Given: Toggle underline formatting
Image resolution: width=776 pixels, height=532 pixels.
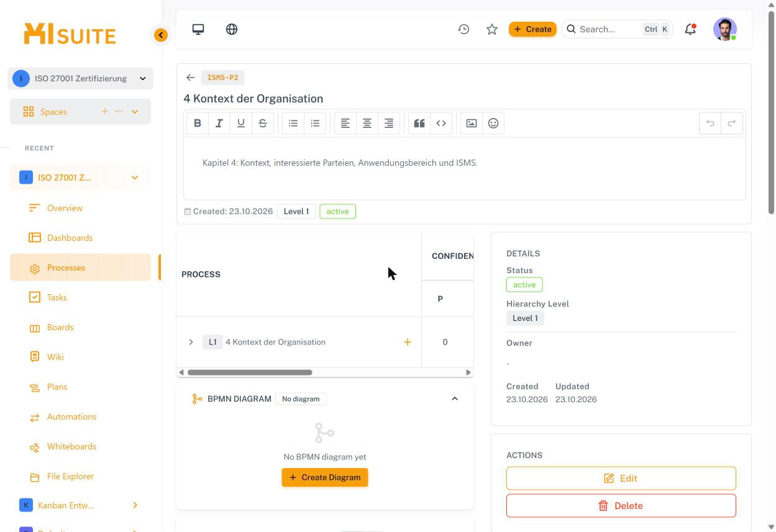Looking at the screenshot, I should tap(241, 124).
